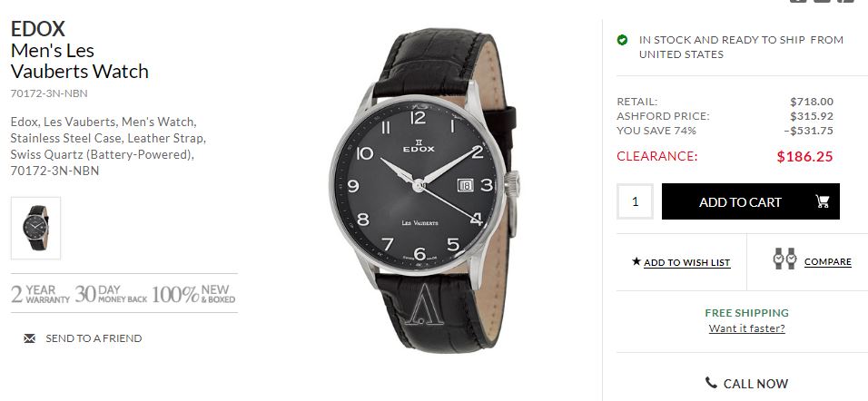868x401 pixels.
Task: Click the EDOX brand name heading
Action: (38, 28)
